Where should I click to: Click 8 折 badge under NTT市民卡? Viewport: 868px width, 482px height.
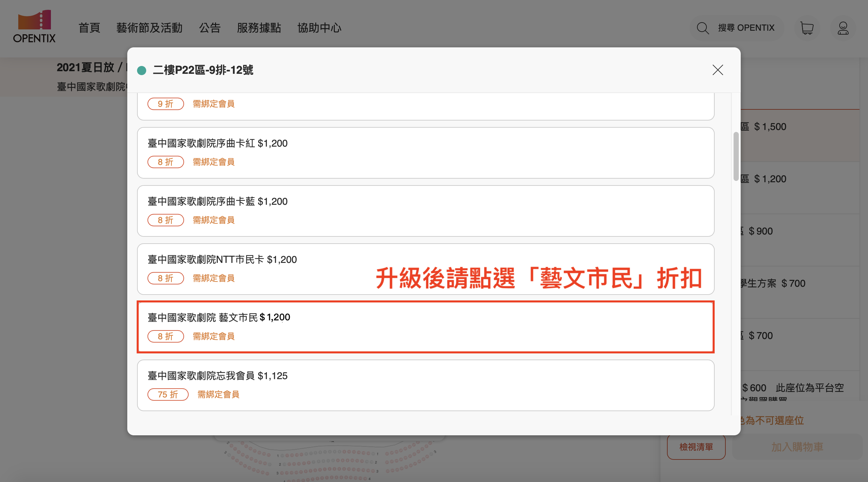(x=165, y=278)
